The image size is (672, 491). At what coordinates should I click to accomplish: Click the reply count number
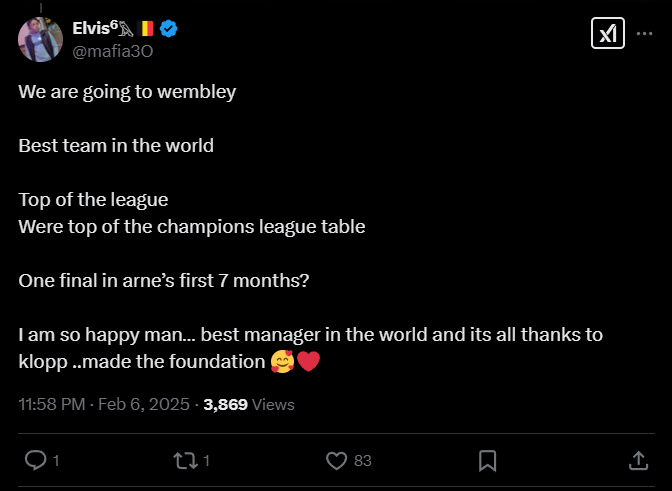pos(56,461)
